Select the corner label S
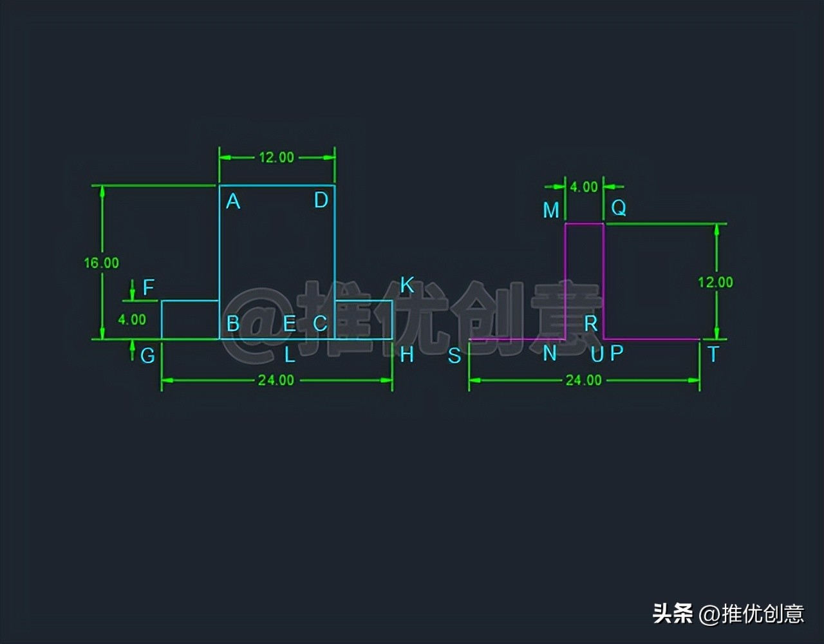824x644 pixels. pos(454,355)
